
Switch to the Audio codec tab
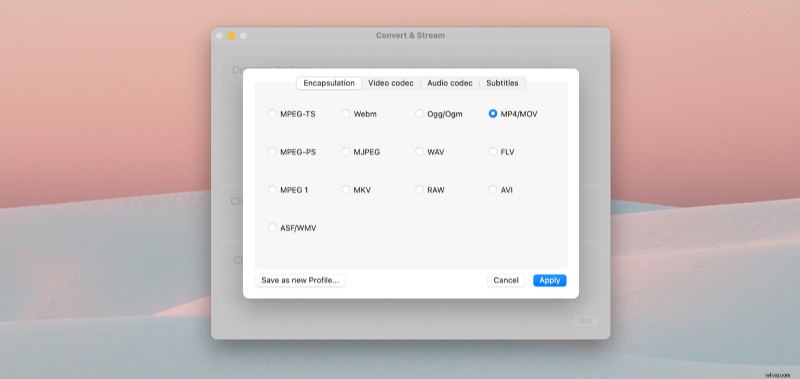tap(450, 83)
